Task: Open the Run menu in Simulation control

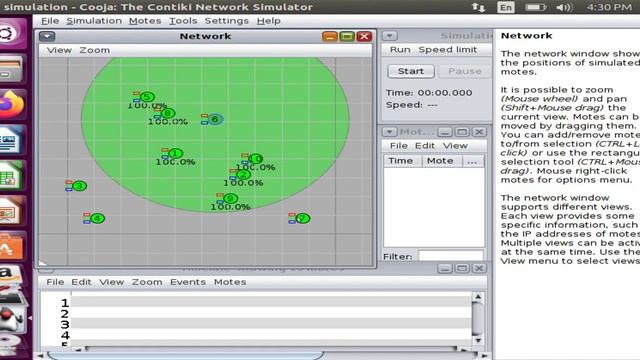Action: (x=400, y=50)
